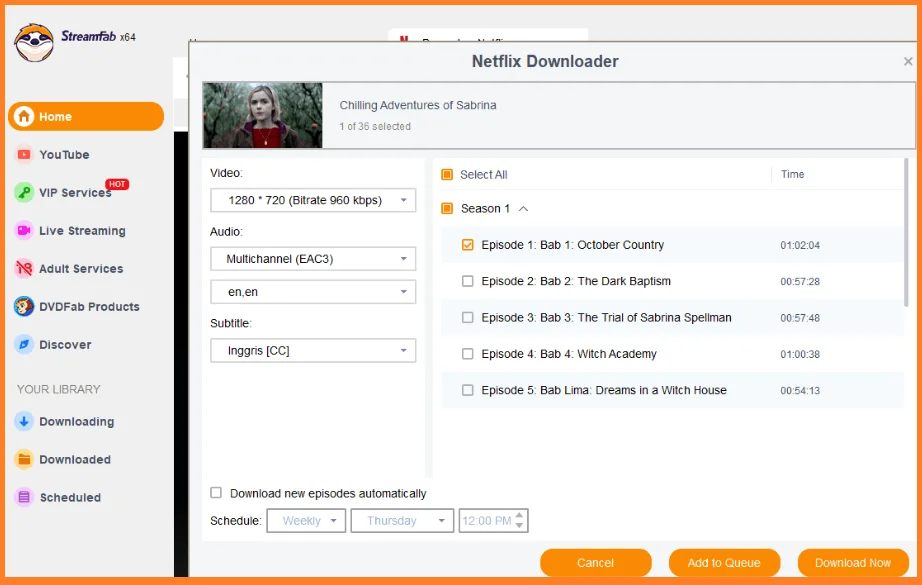Open the Thursday day dropdown
The width and height of the screenshot is (922, 585).
[402, 520]
